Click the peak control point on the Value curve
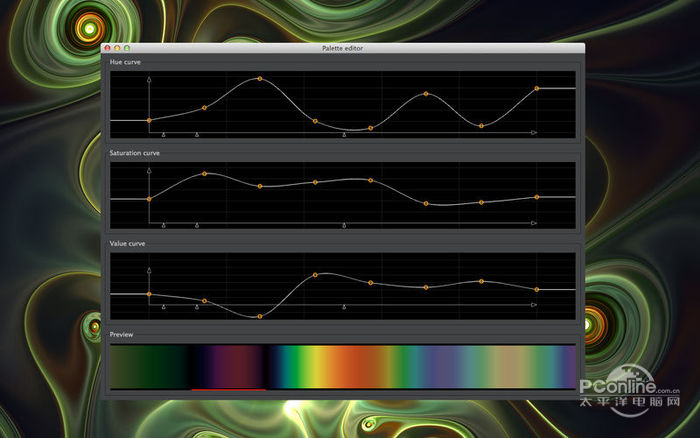 pos(315,275)
